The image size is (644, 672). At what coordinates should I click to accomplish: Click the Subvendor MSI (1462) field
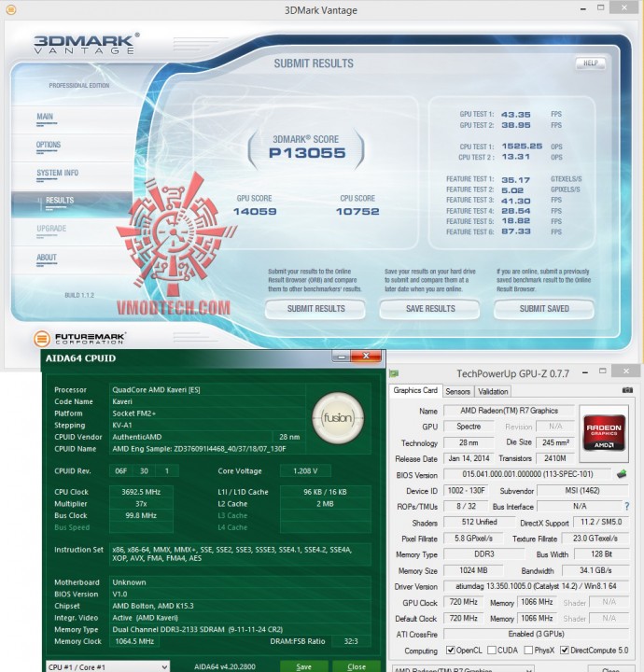point(582,490)
